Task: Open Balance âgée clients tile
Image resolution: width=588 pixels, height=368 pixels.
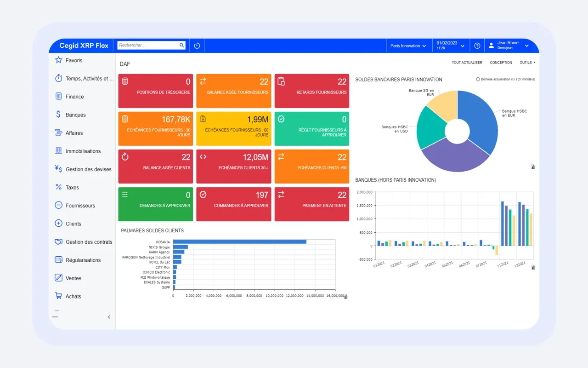Action: click(x=155, y=167)
